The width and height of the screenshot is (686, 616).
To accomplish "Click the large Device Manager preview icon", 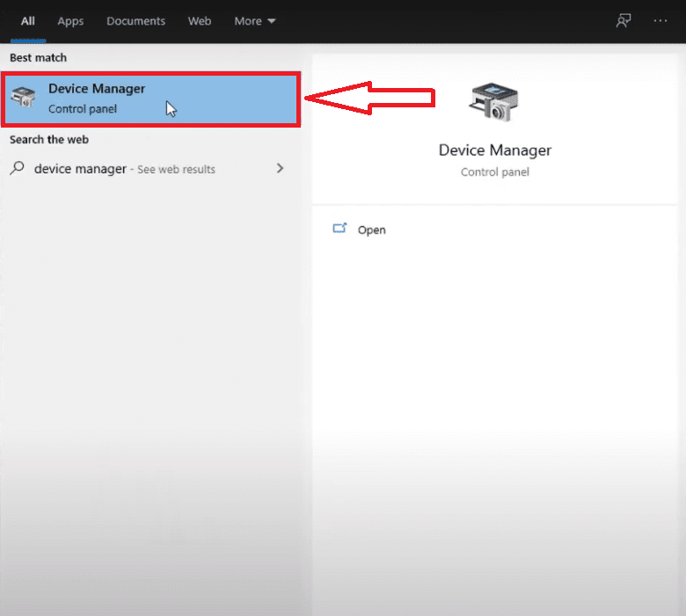I will [494, 102].
